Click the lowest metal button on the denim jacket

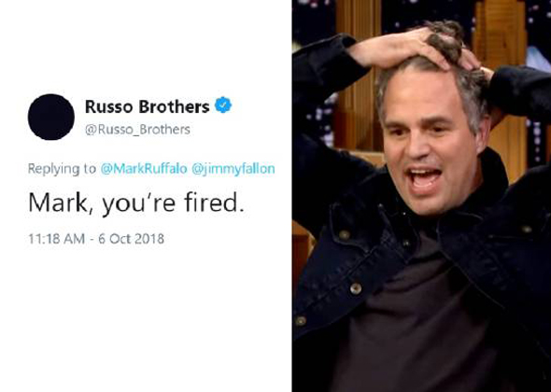pos(301,320)
